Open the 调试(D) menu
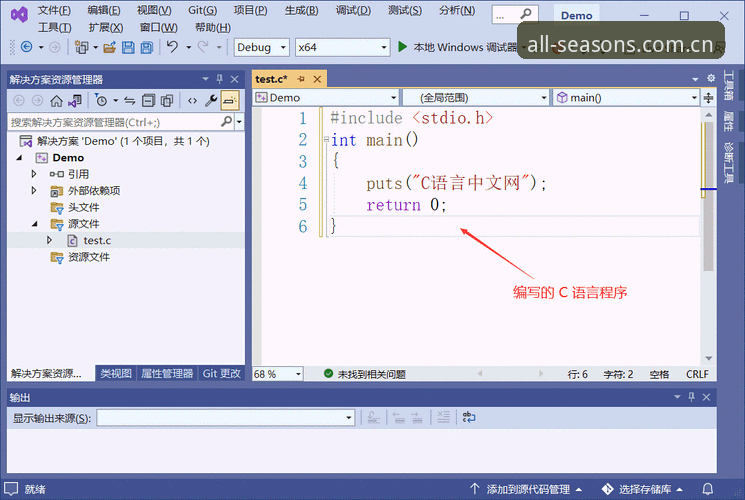 pyautogui.click(x=353, y=10)
